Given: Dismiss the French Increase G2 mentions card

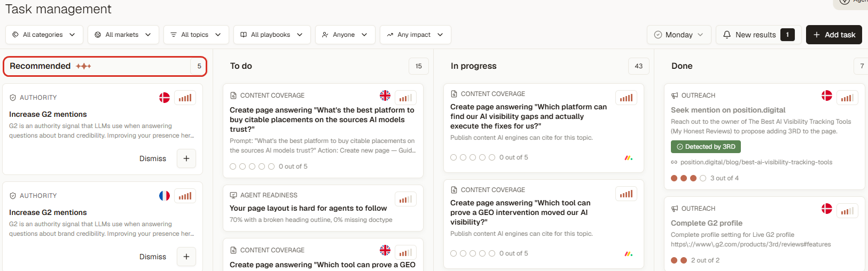Looking at the screenshot, I should pyautogui.click(x=153, y=257).
